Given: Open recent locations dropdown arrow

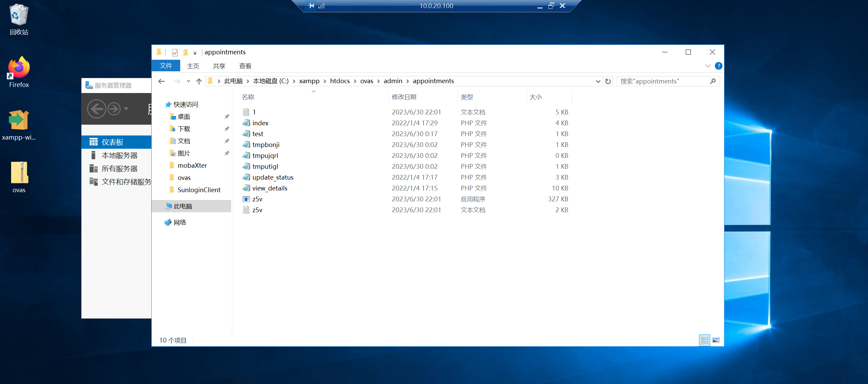Looking at the screenshot, I should coord(188,81).
